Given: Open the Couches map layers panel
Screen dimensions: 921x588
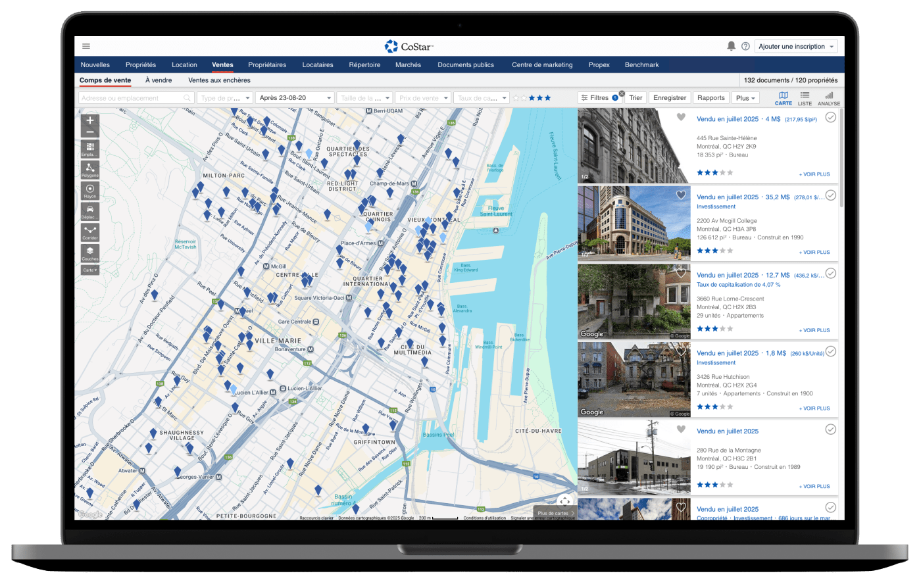Looking at the screenshot, I should (90, 253).
